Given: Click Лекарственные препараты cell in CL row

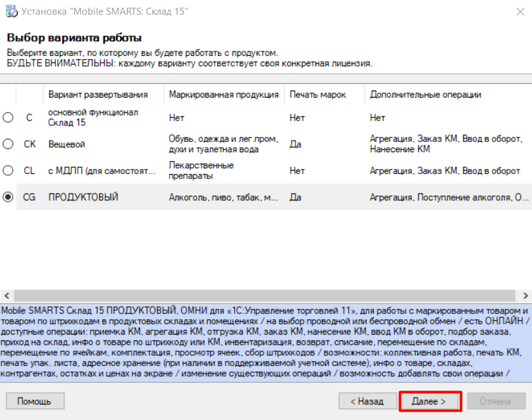Looking at the screenshot, I should coord(201,171).
